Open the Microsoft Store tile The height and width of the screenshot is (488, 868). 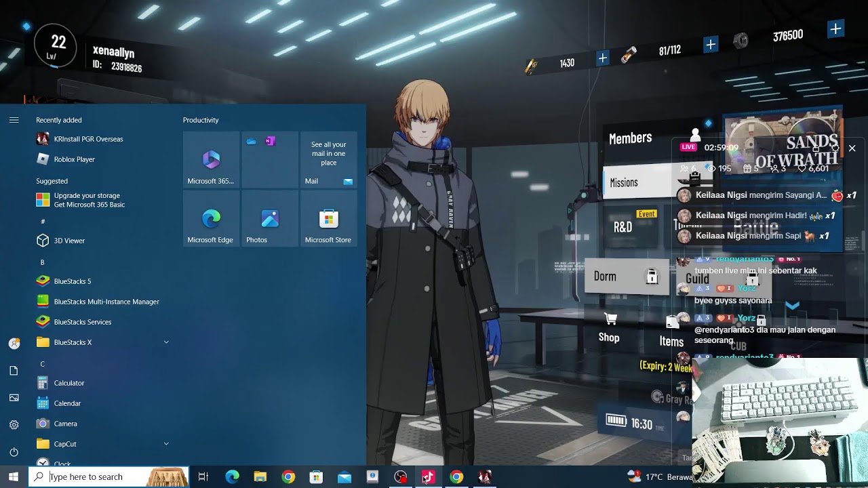click(328, 218)
